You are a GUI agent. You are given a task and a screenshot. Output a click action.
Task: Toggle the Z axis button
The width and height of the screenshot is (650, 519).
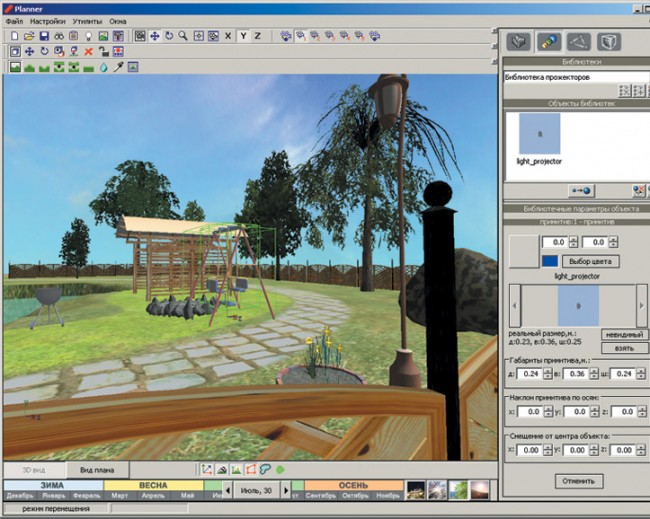point(257,36)
